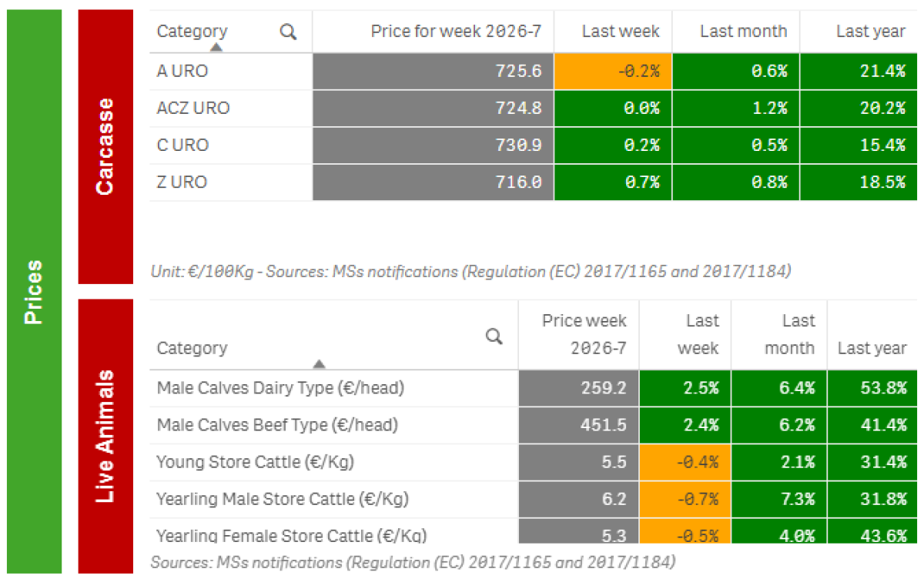Select the red Live Animals section tab
Image resolution: width=924 pixels, height=579 pixels.
[105, 436]
